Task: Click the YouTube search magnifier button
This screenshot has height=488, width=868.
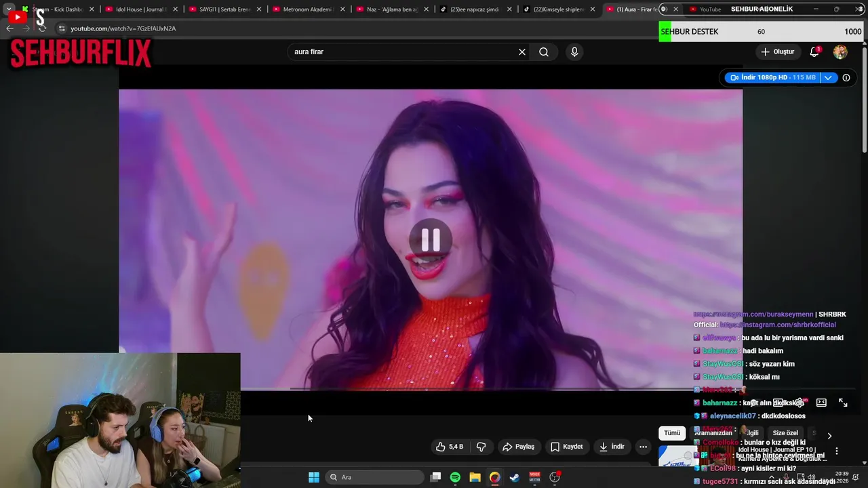Action: click(544, 52)
